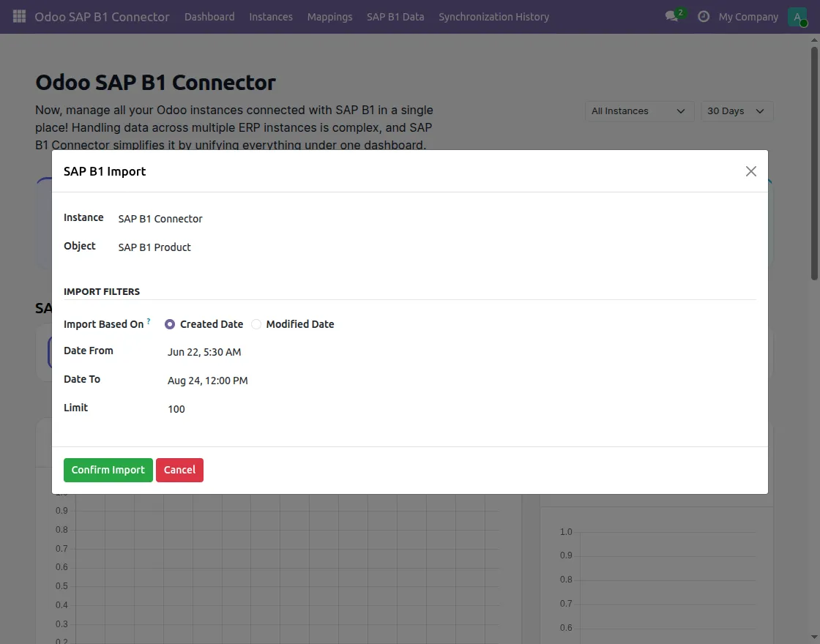Open the Instances menu
Screen dimensions: 820x644
coord(271,17)
